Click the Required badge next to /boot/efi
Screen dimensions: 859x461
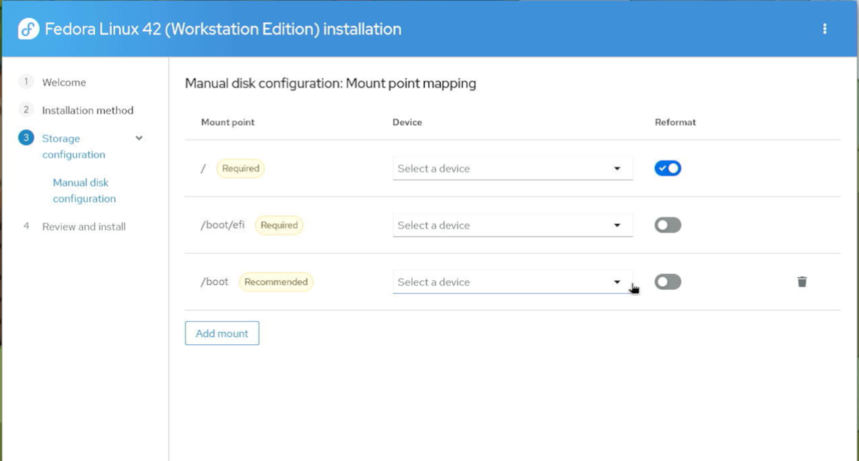point(279,225)
